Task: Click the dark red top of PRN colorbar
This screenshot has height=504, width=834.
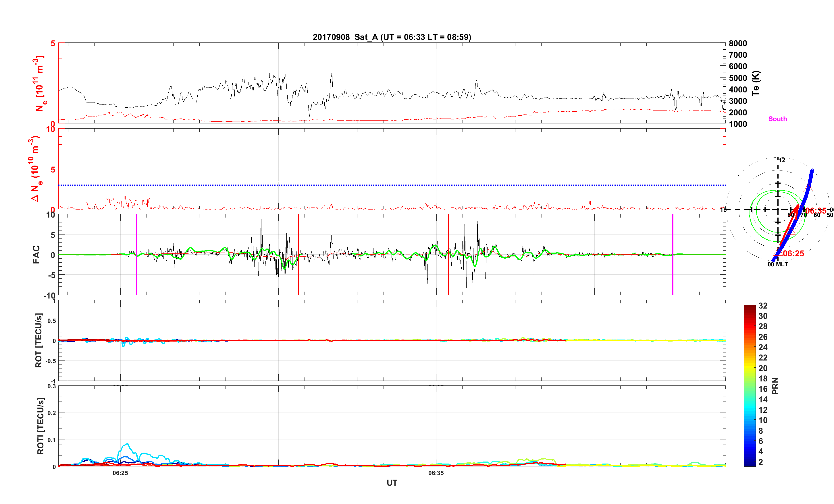Action: [749, 307]
